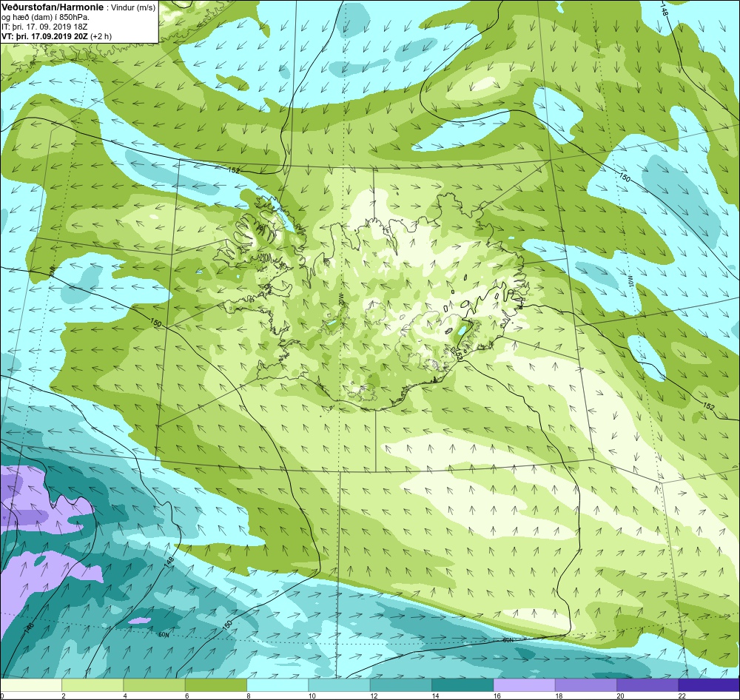
Task: Click the '148' contour label in the southwest
Action: (170, 562)
